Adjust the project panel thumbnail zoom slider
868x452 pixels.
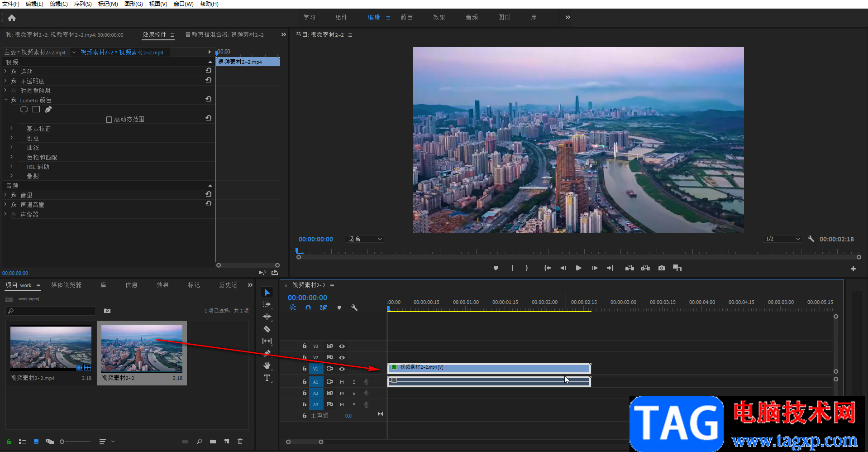pos(62,442)
